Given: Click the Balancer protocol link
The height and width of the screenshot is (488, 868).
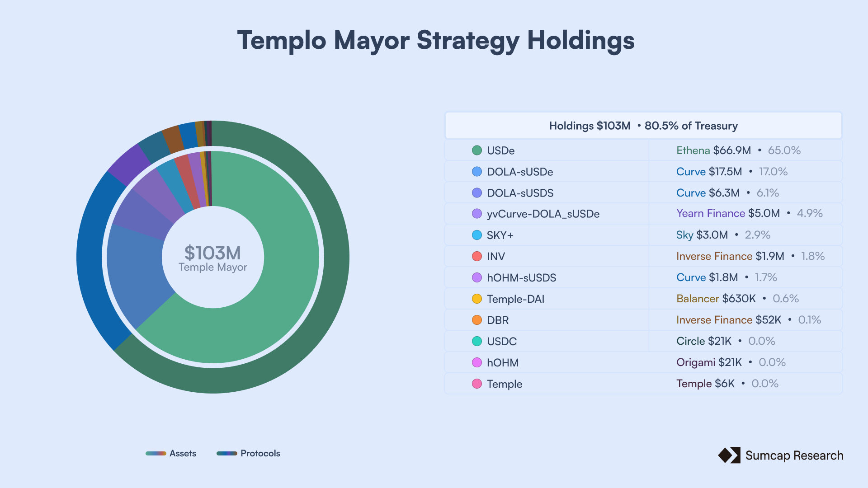Looking at the screenshot, I should (x=697, y=299).
